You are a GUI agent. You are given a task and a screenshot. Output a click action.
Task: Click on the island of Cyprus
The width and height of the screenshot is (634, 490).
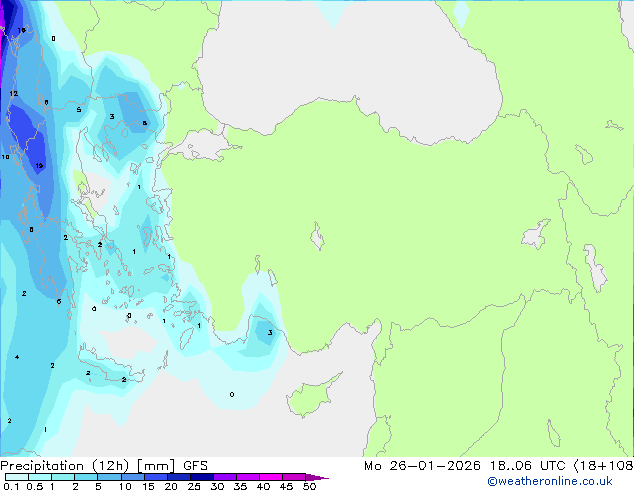pyautogui.click(x=311, y=397)
